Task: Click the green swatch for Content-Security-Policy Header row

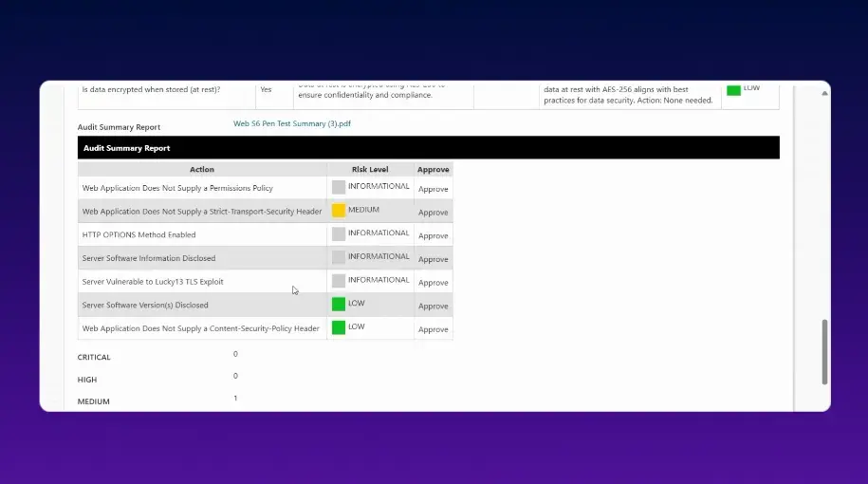Action: tap(339, 327)
